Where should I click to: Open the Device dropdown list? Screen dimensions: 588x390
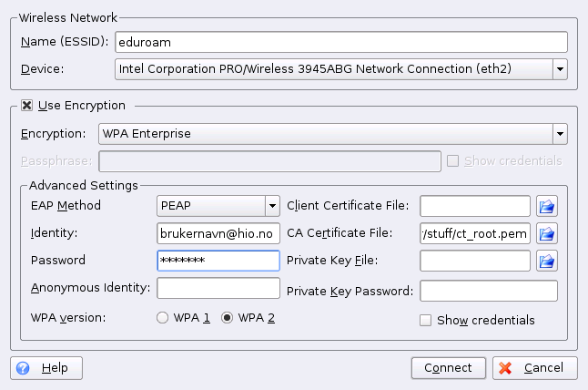point(560,69)
